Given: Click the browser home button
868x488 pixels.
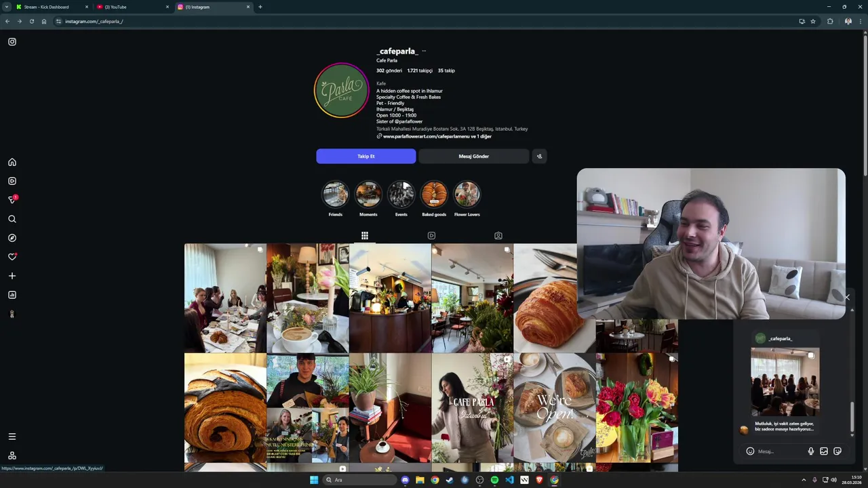Looking at the screenshot, I should (x=44, y=21).
